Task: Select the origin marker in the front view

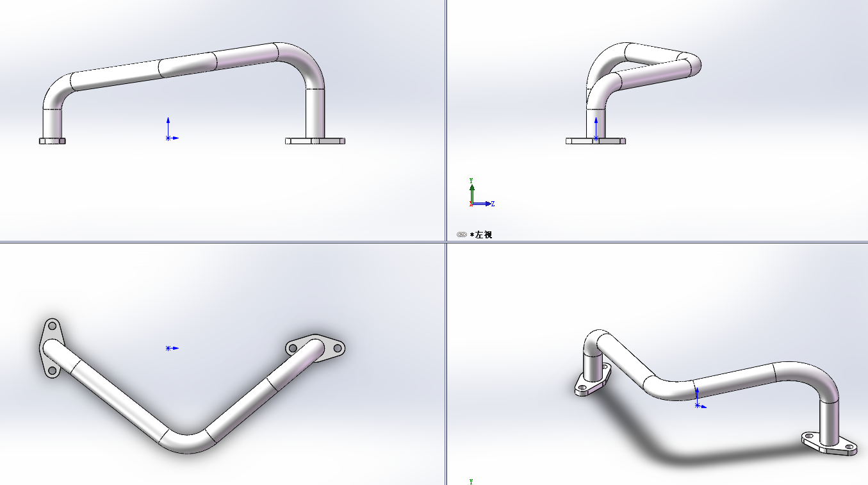Action: pyautogui.click(x=168, y=138)
